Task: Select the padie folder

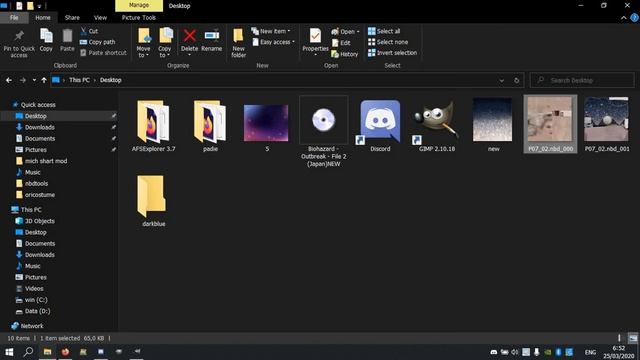Action: tap(210, 126)
